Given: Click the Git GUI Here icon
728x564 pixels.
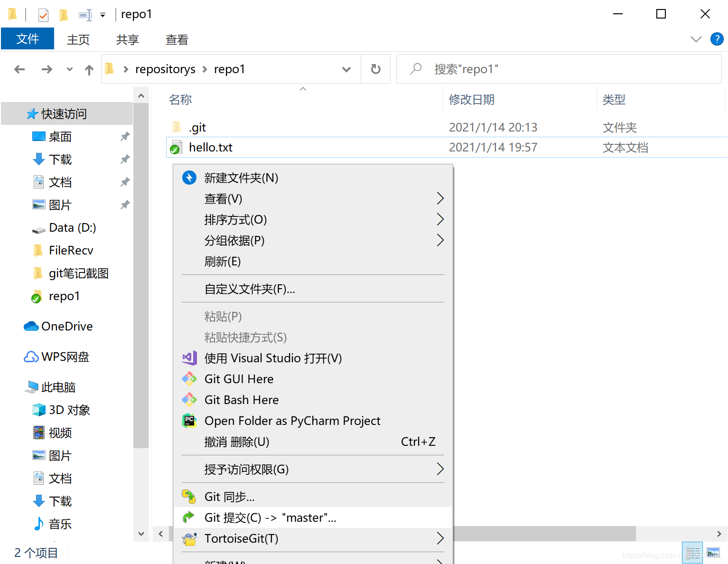Looking at the screenshot, I should pyautogui.click(x=189, y=379).
